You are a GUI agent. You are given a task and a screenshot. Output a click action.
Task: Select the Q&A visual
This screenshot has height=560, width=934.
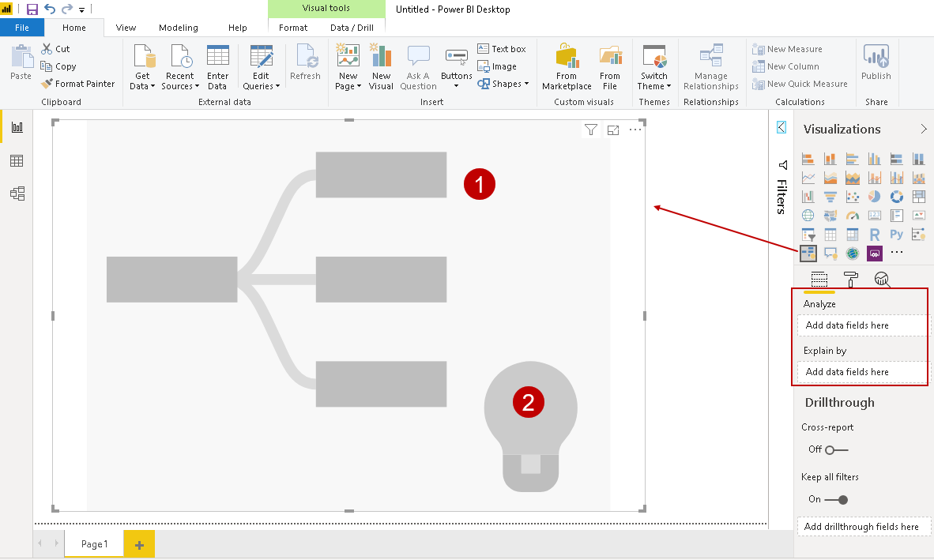coord(830,253)
